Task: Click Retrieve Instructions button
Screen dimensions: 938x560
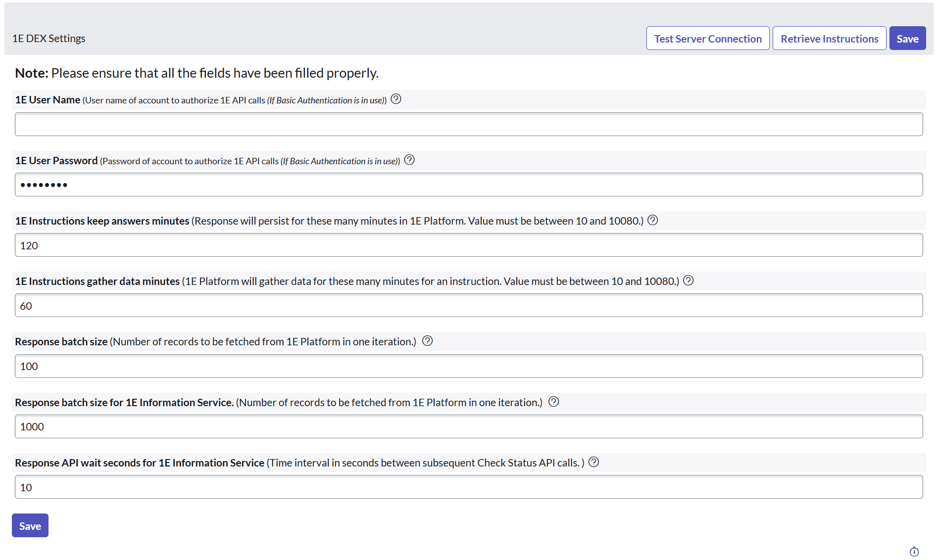Action: tap(829, 39)
